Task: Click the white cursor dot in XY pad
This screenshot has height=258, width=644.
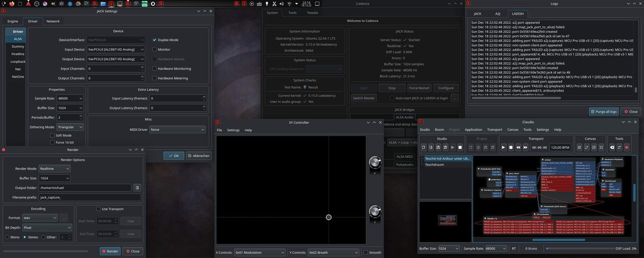Action: [x=329, y=217]
